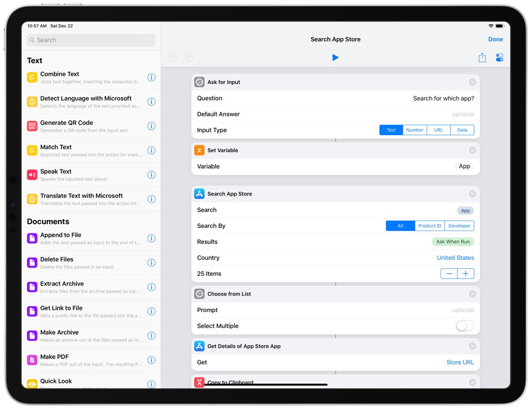
Task: Tap the undo arrow icon
Action: pos(172,58)
